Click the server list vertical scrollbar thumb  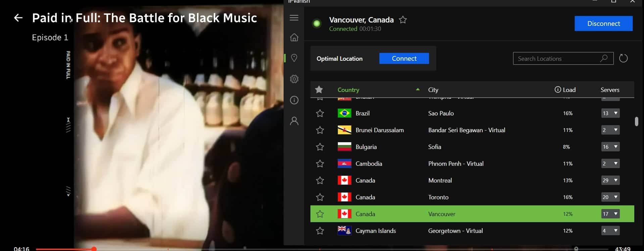tap(636, 121)
